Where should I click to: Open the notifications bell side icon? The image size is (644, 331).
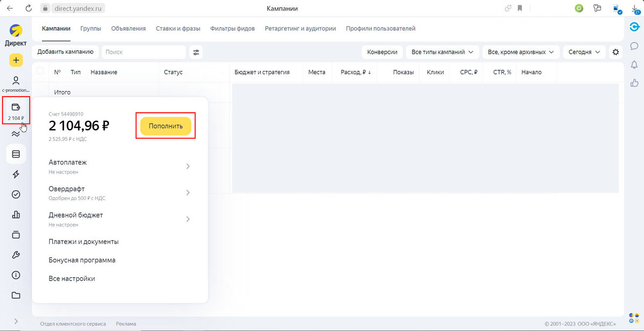(x=634, y=64)
